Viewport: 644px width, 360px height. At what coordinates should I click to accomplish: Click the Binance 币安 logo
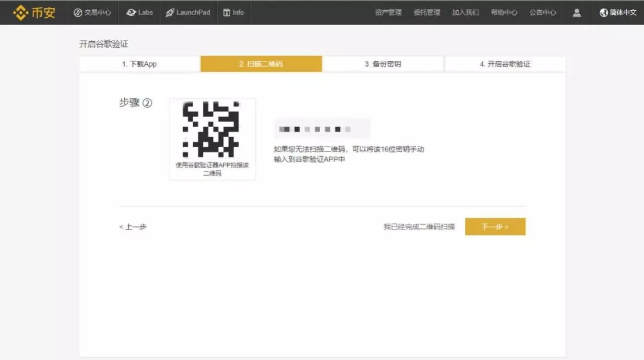click(x=33, y=13)
